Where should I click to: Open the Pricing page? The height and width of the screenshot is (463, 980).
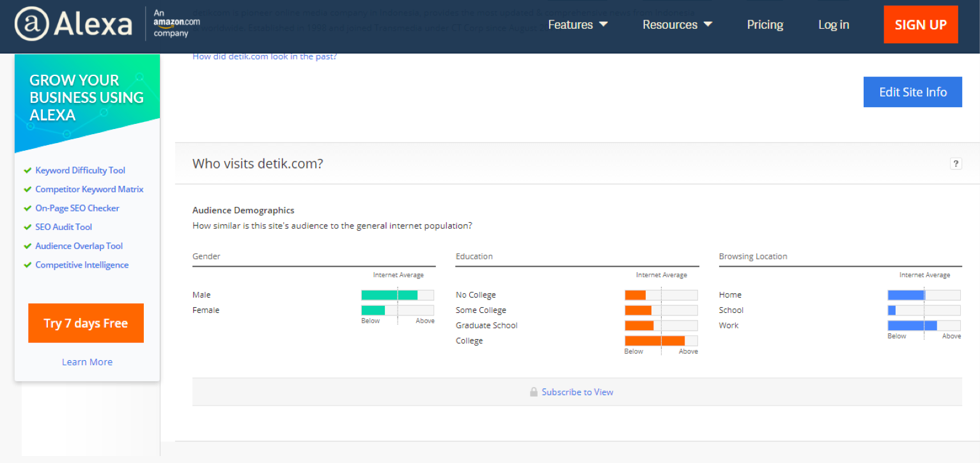pos(765,25)
